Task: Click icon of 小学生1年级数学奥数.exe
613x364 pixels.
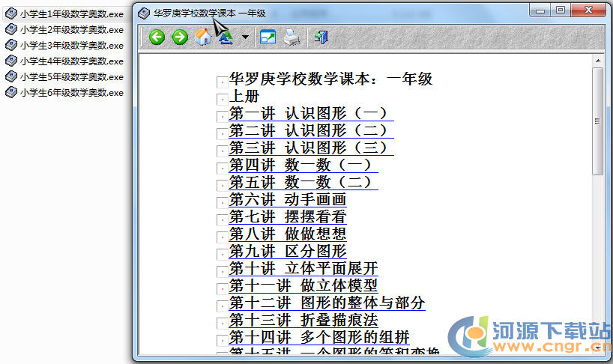Action: pyautogui.click(x=11, y=13)
